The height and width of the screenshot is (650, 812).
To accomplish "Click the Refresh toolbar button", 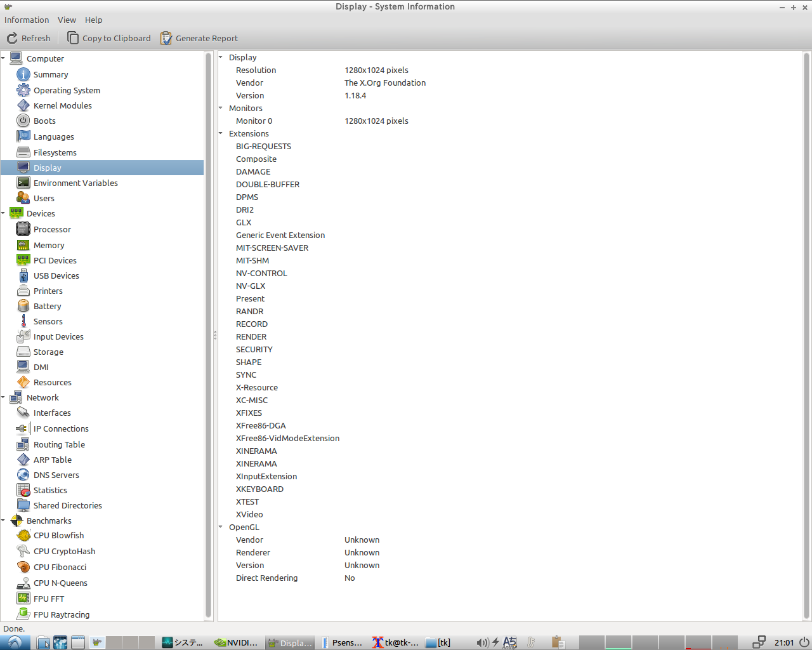I will pos(29,38).
